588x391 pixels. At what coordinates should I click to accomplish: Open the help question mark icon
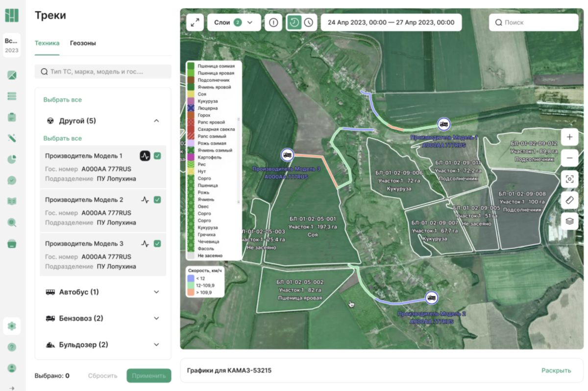click(12, 347)
